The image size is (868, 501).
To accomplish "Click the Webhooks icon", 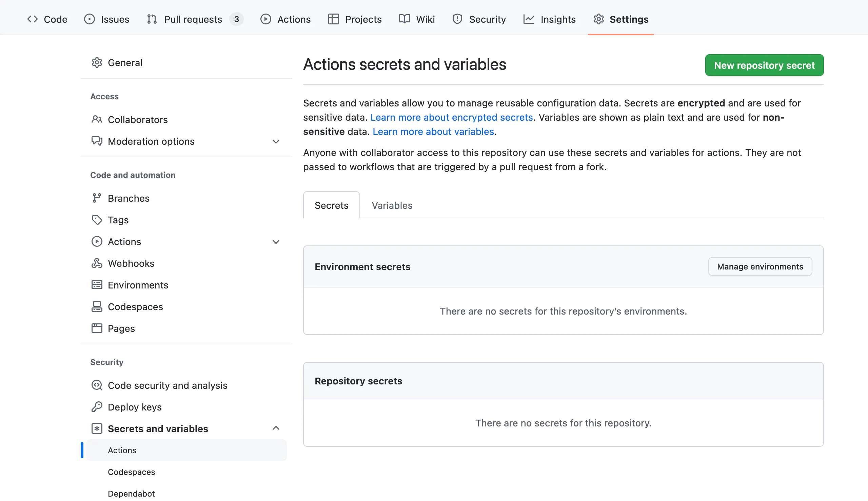I will (97, 263).
